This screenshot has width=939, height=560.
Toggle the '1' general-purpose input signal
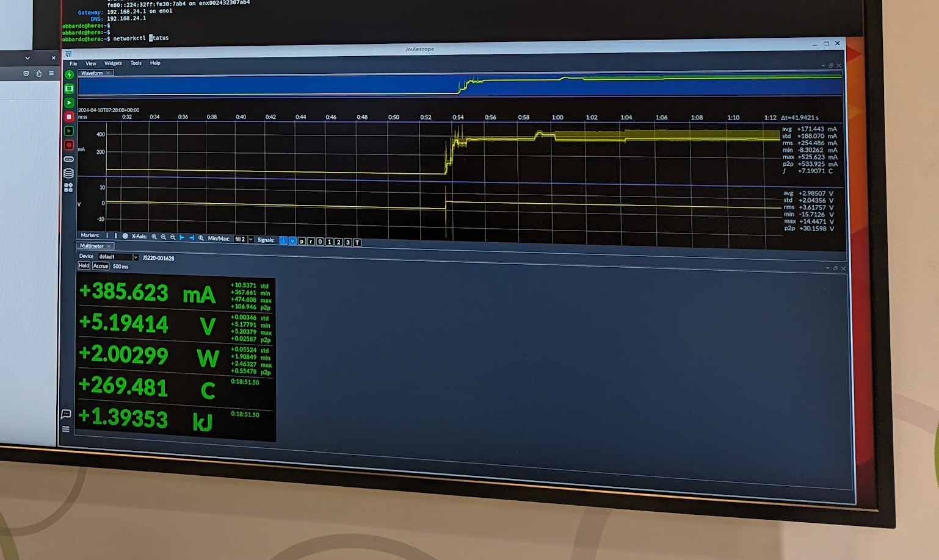coord(329,242)
